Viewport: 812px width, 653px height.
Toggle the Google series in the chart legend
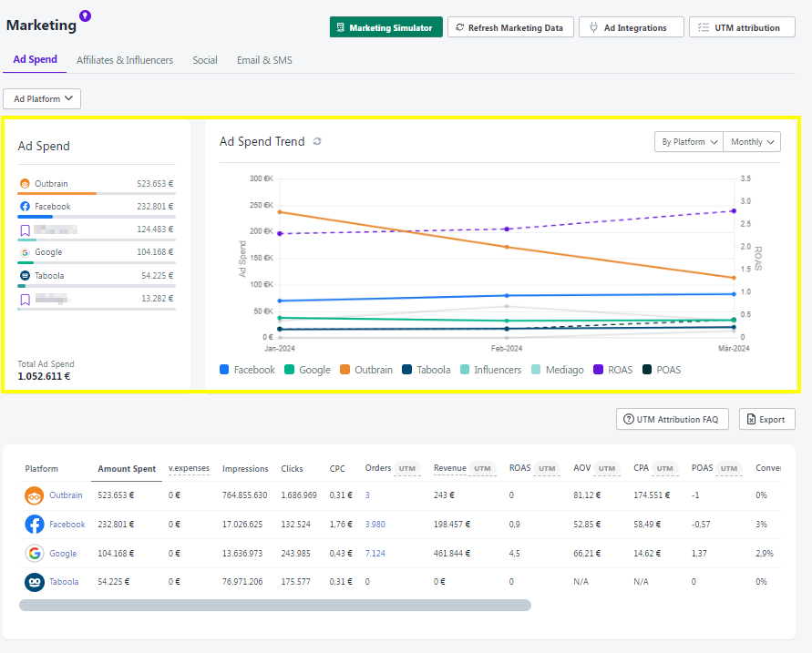(308, 370)
